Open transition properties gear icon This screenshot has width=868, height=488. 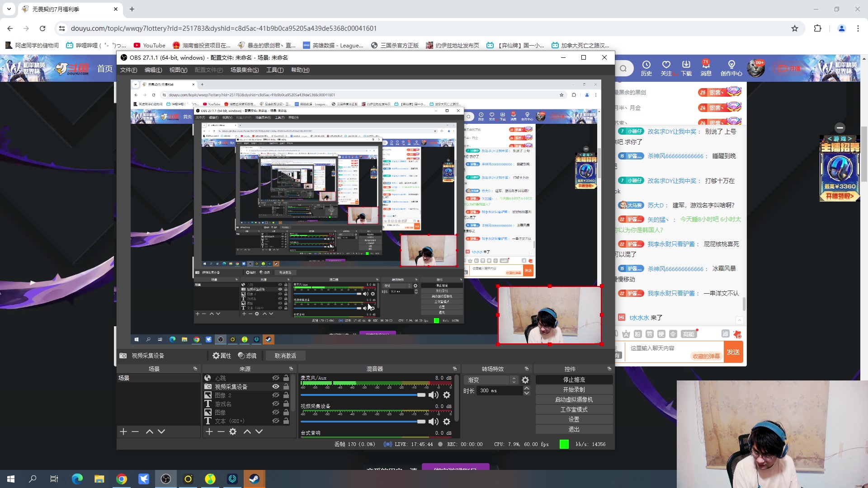tap(525, 380)
